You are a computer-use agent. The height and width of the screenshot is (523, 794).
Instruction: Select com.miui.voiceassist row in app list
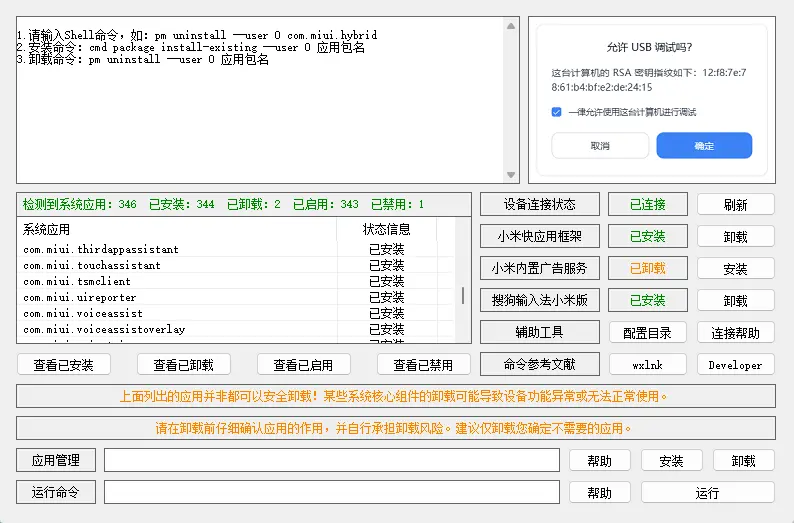pyautogui.click(x=236, y=313)
